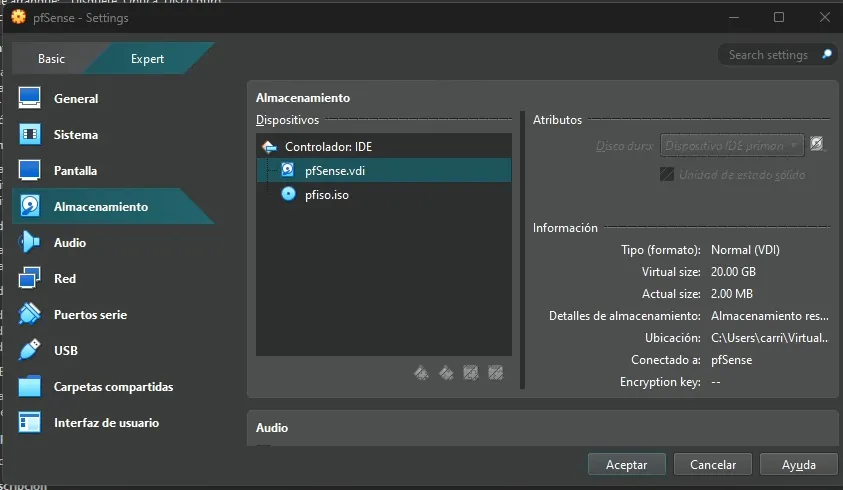Open the Carpetas compartidas folder icon
The height and width of the screenshot is (490, 843).
[29, 386]
